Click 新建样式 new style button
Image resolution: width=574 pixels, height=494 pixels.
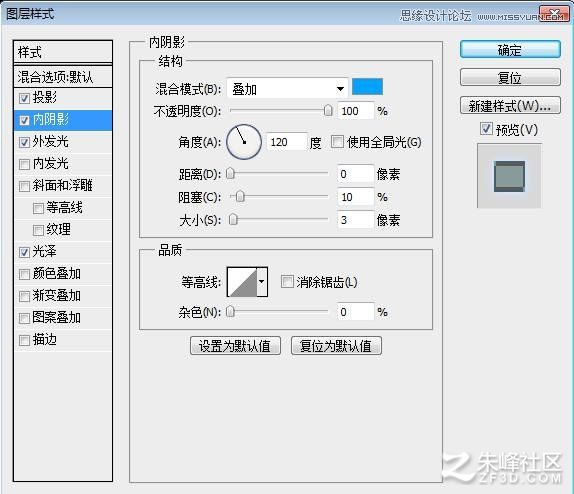pos(510,105)
